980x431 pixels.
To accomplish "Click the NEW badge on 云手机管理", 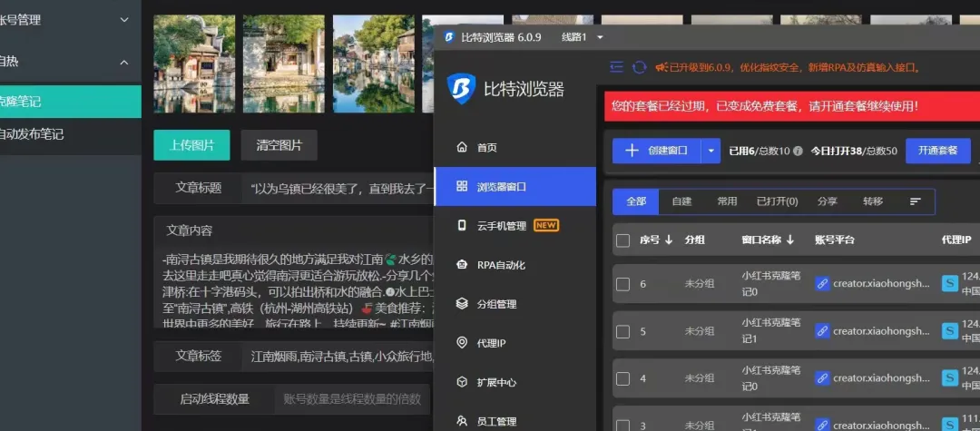I will click(x=545, y=226).
